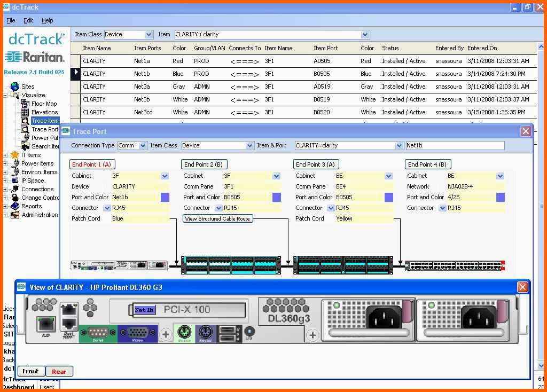
Task: Click View Structured Cable Route button
Action: [x=218, y=218]
